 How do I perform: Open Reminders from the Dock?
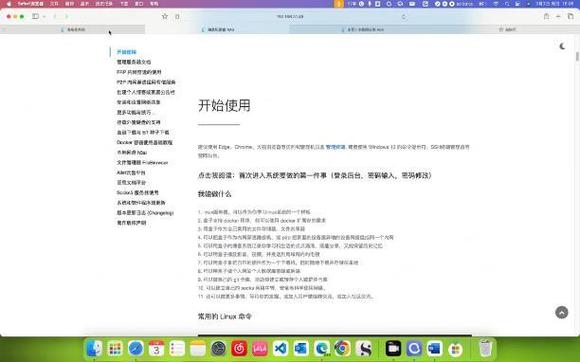[x=177, y=348]
